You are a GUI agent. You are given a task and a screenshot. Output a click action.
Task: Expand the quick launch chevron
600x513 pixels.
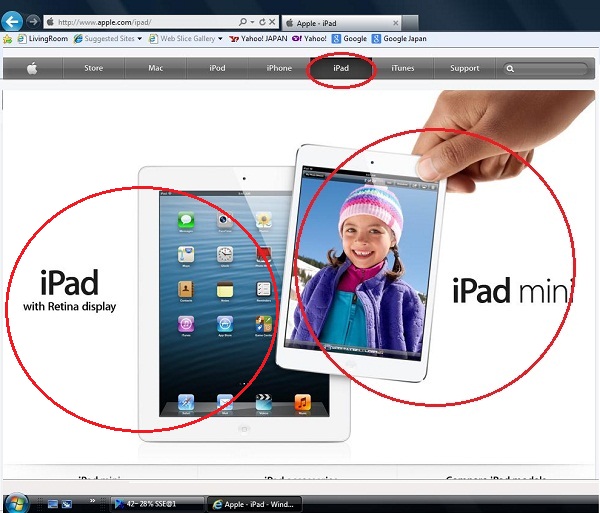(92, 501)
